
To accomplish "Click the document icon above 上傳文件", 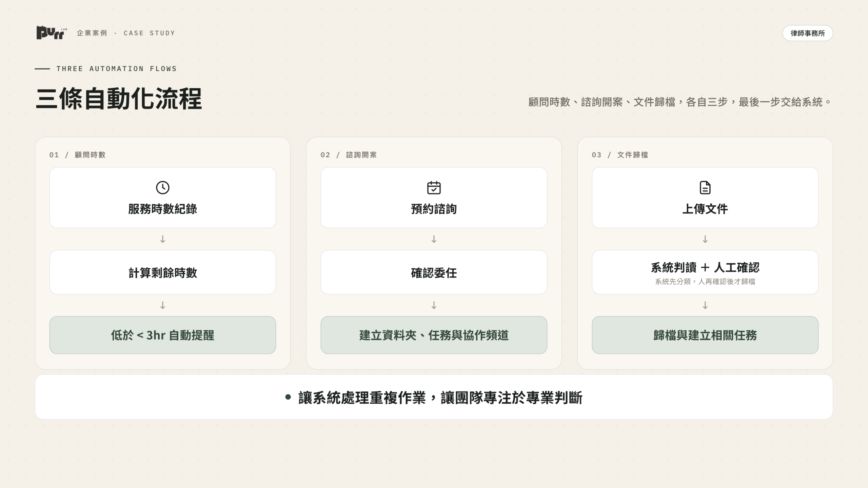I will coord(705,187).
